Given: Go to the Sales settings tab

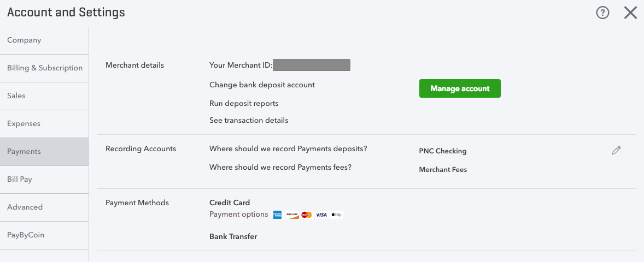Looking at the screenshot, I should [44, 96].
